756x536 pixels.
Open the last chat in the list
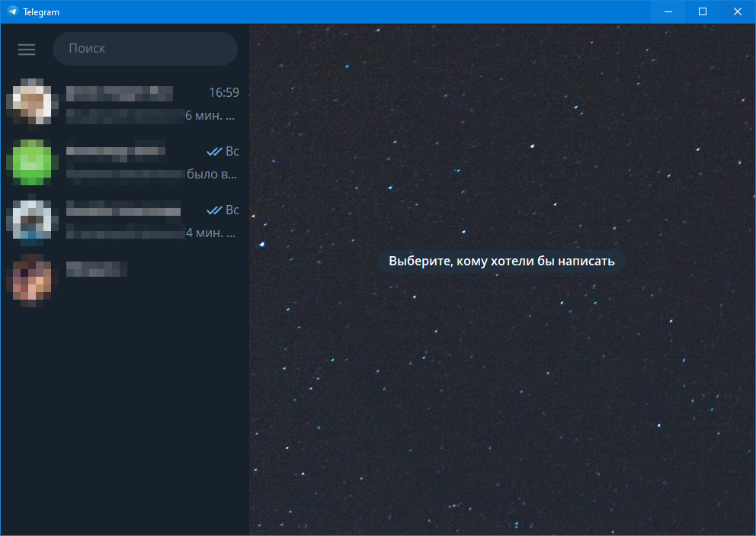click(x=125, y=280)
